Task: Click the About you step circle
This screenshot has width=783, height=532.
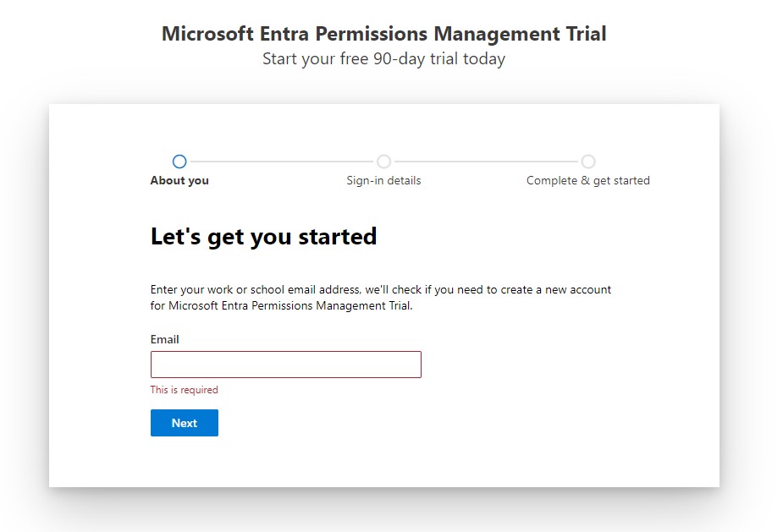Action: [179, 162]
